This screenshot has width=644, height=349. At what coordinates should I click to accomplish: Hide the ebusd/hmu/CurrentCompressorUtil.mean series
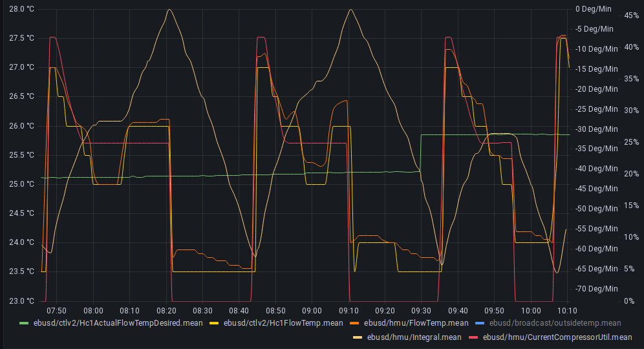(x=557, y=337)
